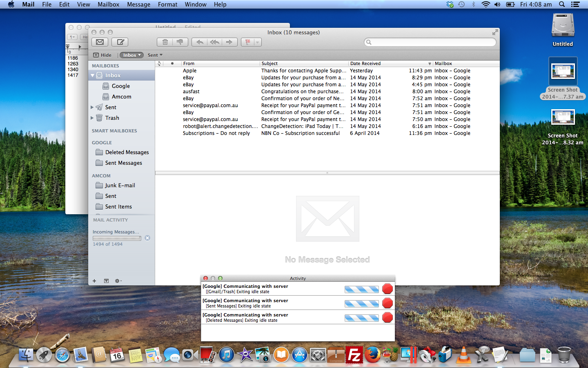Image resolution: width=588 pixels, height=368 pixels.
Task: Click the Delete trash toolbar icon
Action: tap(165, 42)
